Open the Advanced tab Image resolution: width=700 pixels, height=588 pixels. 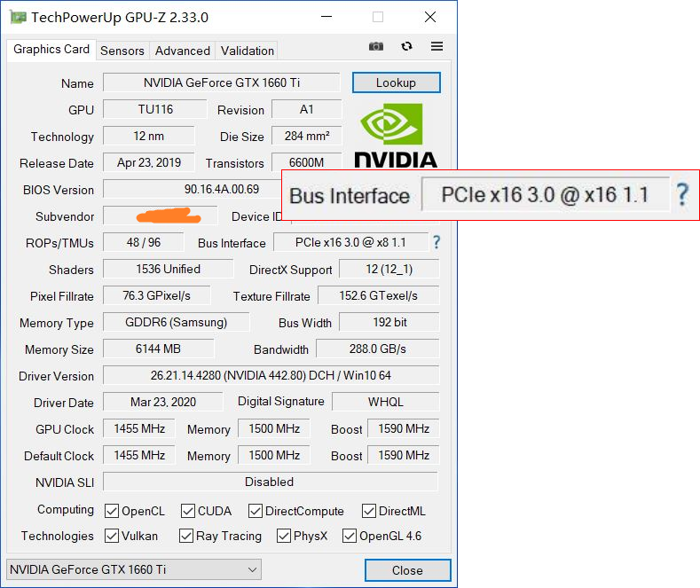pyautogui.click(x=183, y=51)
